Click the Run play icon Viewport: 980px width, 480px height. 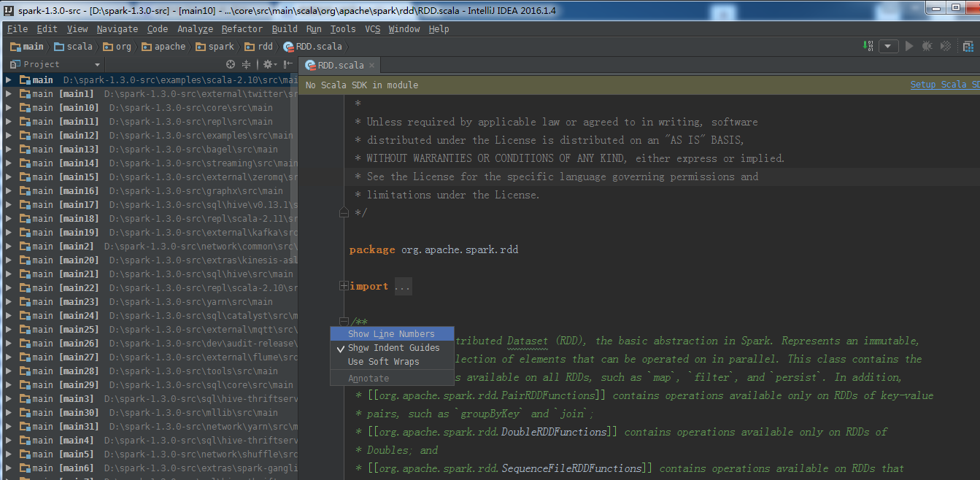[x=909, y=46]
